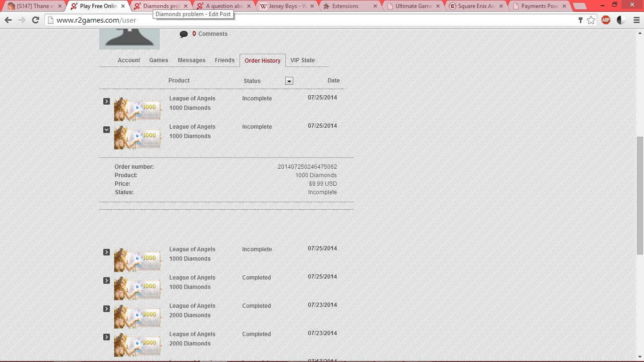This screenshot has height=362, width=644.
Task: Expand the first Completed 2000 Diamonds order
Action: [107, 309]
